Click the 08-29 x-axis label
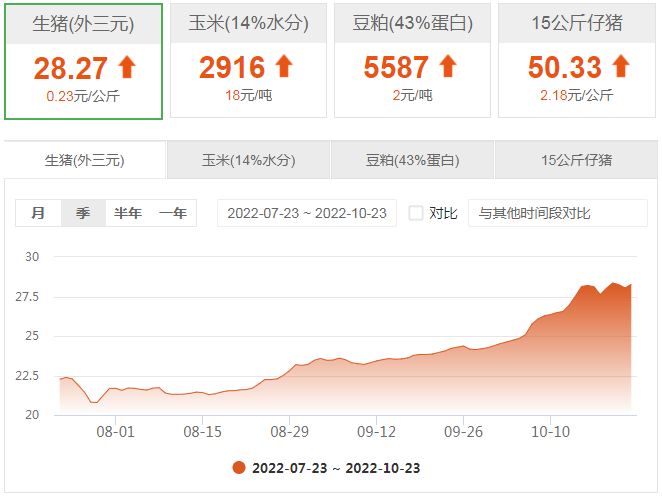The width and height of the screenshot is (662, 496). 289,432
